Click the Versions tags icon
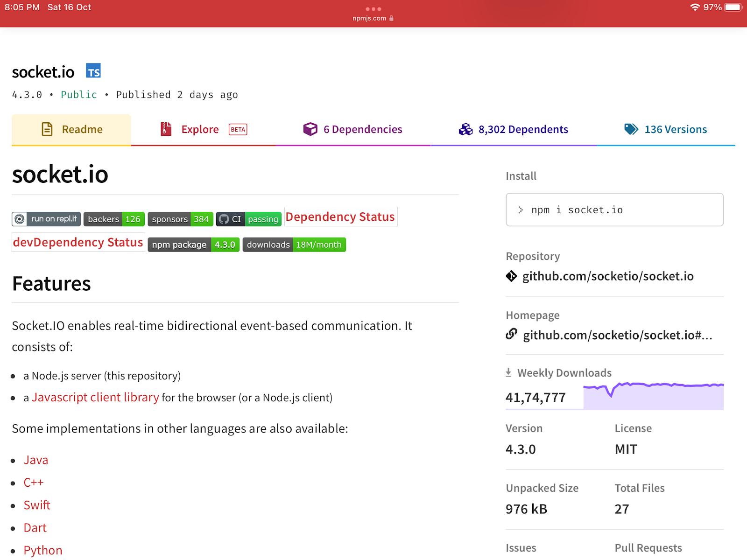 pos(631,129)
